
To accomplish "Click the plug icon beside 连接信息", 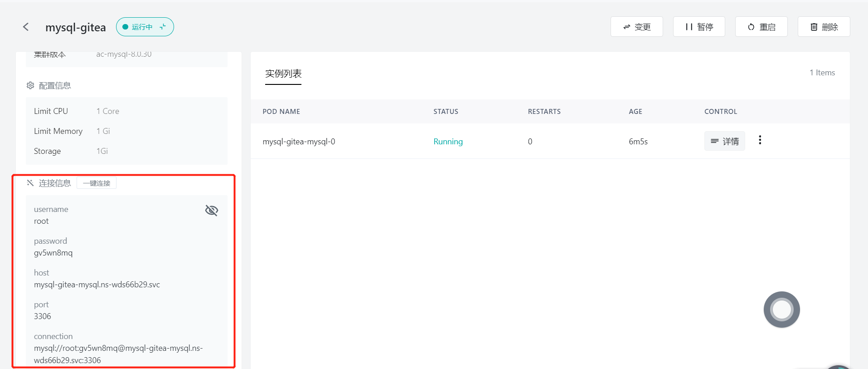I will [30, 183].
